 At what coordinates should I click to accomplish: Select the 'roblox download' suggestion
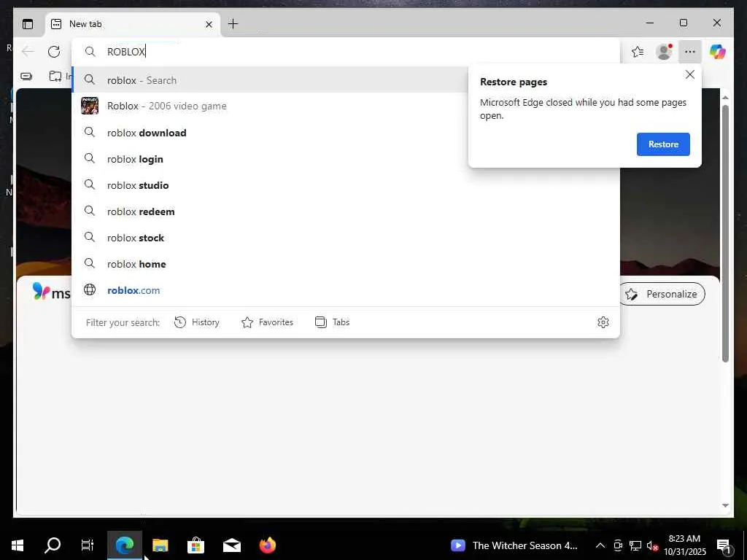pyautogui.click(x=270, y=133)
